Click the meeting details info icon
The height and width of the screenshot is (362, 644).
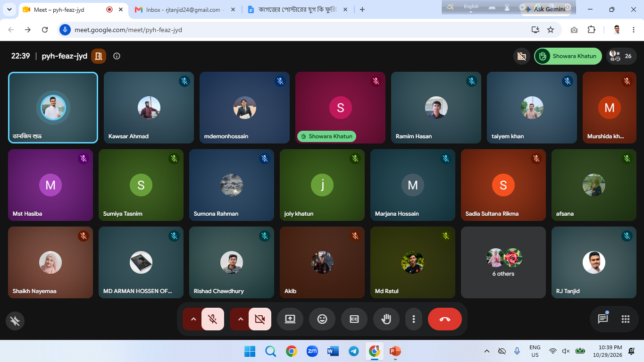point(117,56)
